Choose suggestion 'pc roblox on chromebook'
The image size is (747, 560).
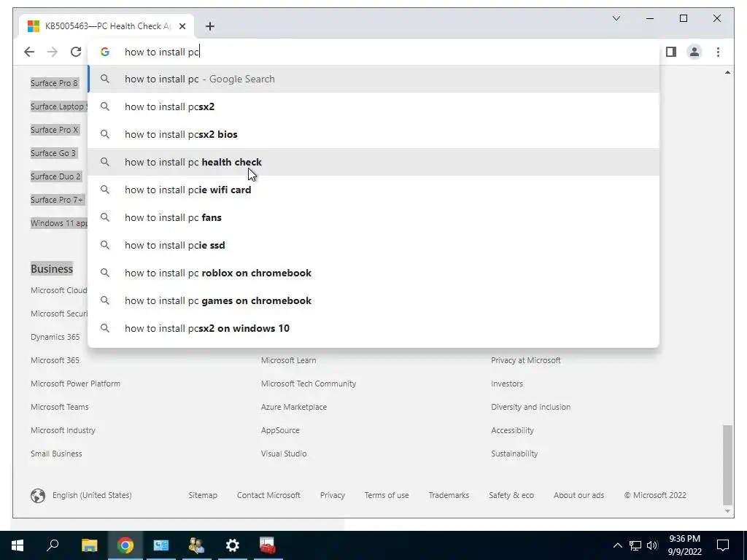click(x=374, y=273)
